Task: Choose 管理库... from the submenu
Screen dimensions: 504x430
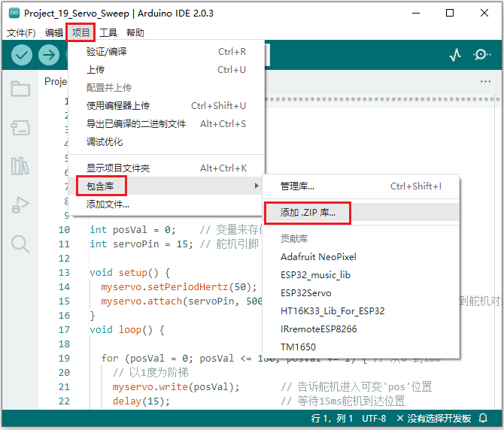Action: [297, 186]
